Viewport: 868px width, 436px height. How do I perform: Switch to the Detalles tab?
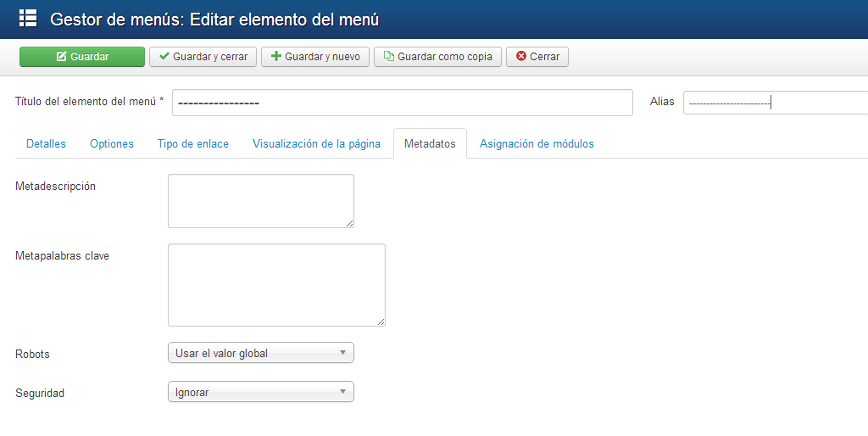pos(46,144)
